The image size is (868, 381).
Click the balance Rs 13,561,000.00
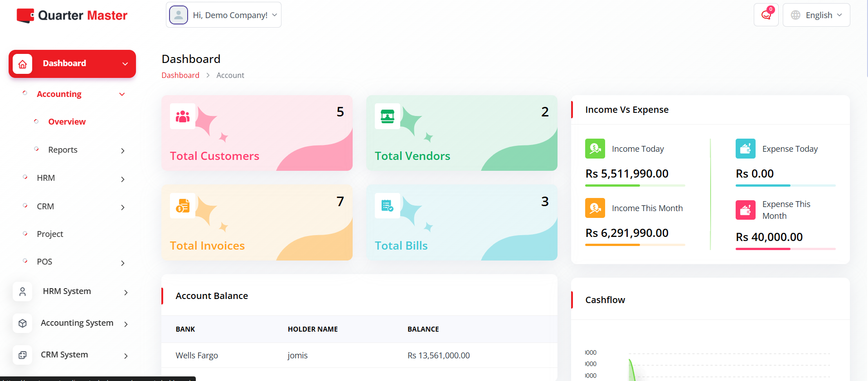pos(438,355)
